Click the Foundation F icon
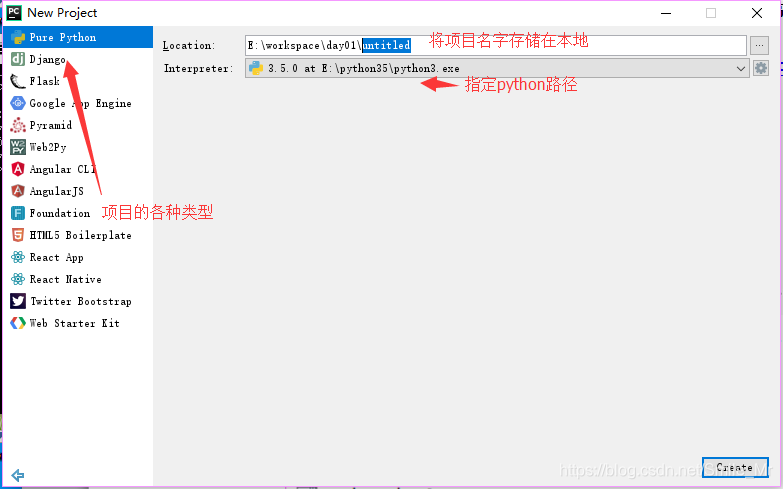 [18, 213]
